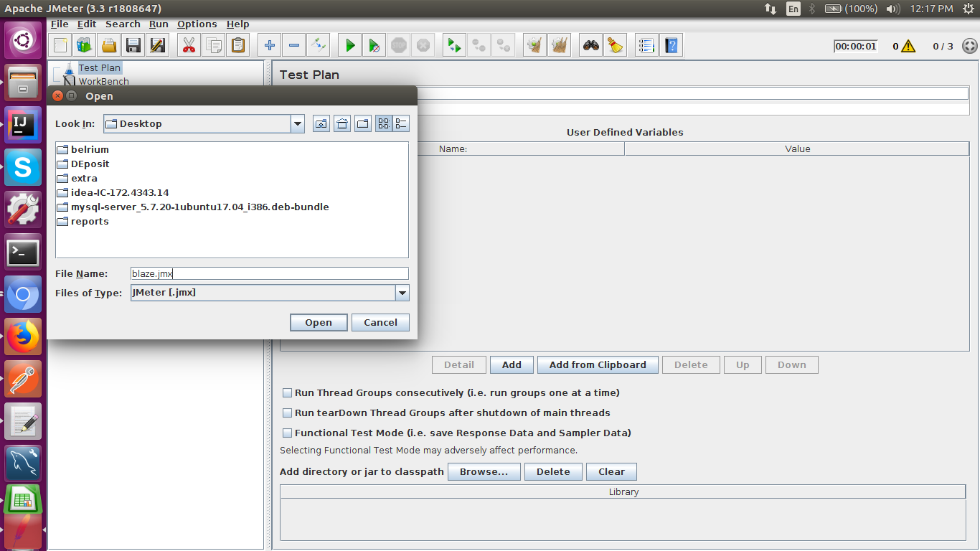The height and width of the screenshot is (551, 980).
Task: Open the Help toolbar icon
Action: [x=671, y=46]
